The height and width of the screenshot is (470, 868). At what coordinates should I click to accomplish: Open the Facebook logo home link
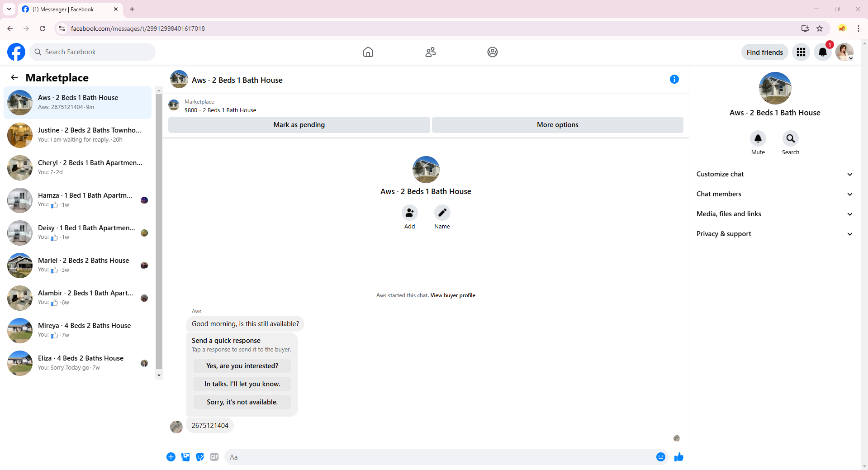[16, 52]
